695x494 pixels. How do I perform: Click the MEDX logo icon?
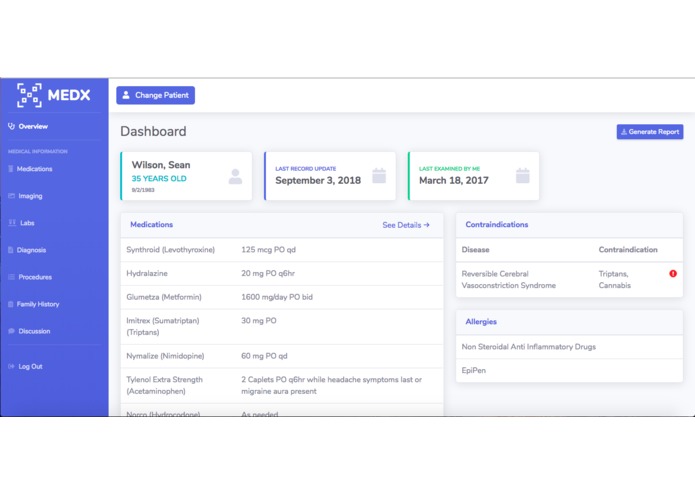(29, 95)
